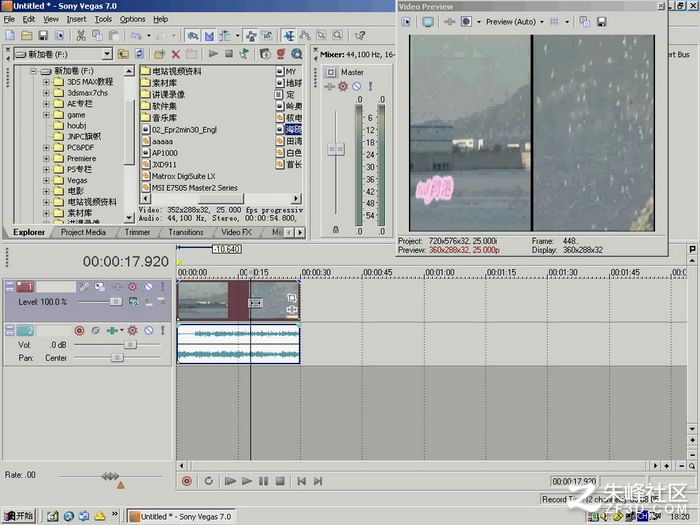Click the Undo arrow icon

(x=136, y=35)
